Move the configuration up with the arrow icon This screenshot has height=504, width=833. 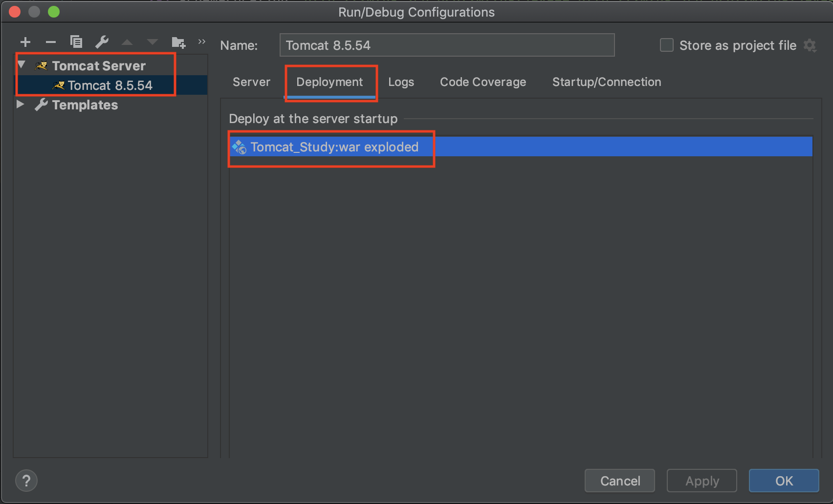(127, 42)
